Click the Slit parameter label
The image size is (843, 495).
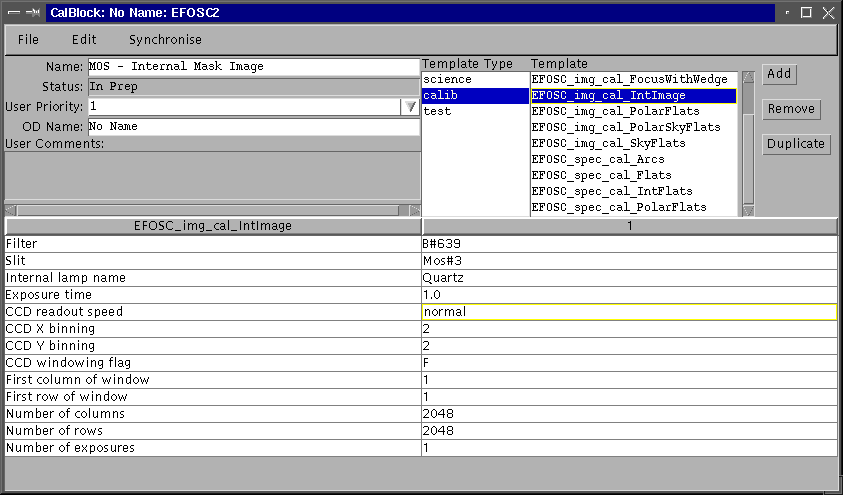click(x=16, y=261)
